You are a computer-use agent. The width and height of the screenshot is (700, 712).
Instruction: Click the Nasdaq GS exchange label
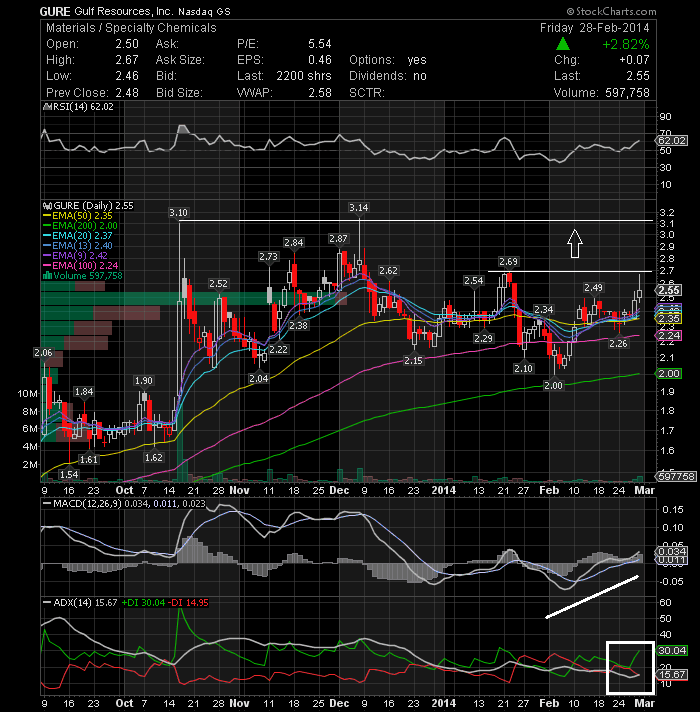pyautogui.click(x=204, y=12)
